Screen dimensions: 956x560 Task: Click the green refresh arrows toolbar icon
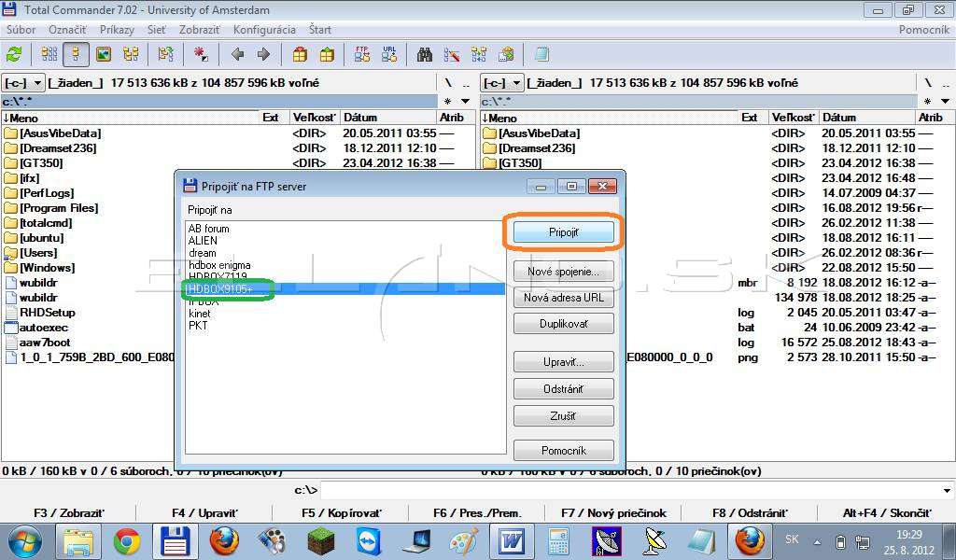14,55
